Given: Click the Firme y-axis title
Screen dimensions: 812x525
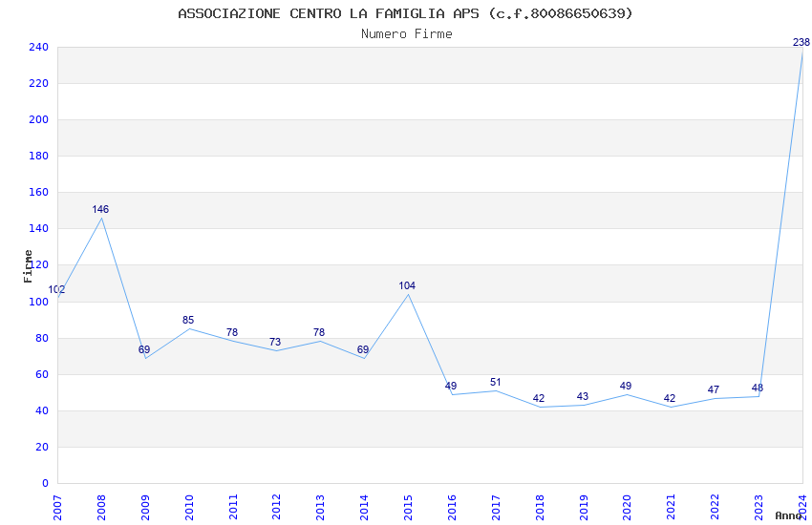Looking at the screenshot, I should 29,265.
